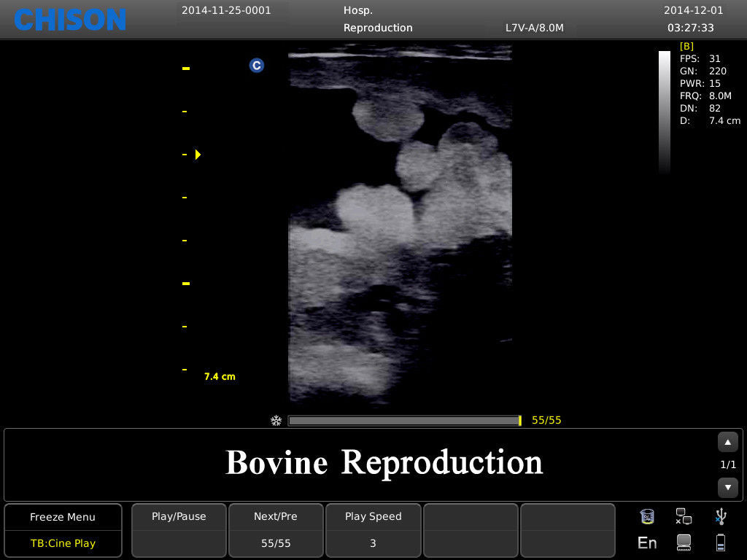Collapse annotation list using the down arrow
Viewport: 747px width, 560px height.
(727, 488)
